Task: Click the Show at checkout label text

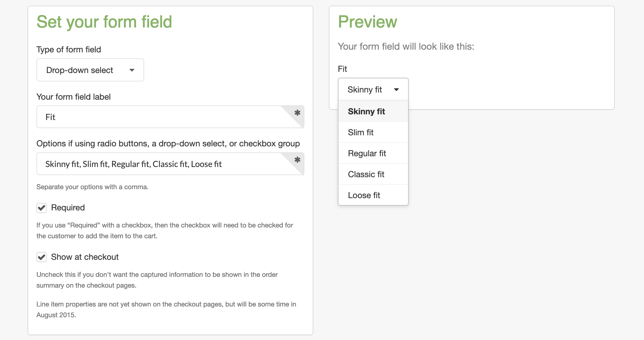Action: point(85,257)
